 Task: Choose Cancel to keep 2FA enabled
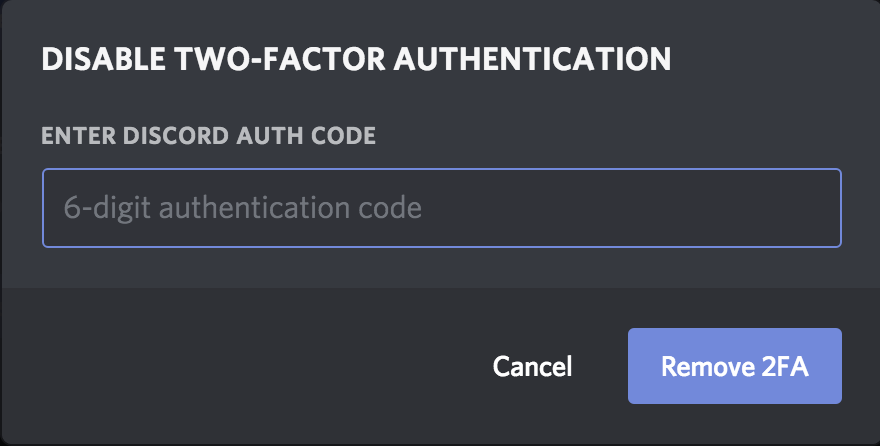[x=532, y=366]
